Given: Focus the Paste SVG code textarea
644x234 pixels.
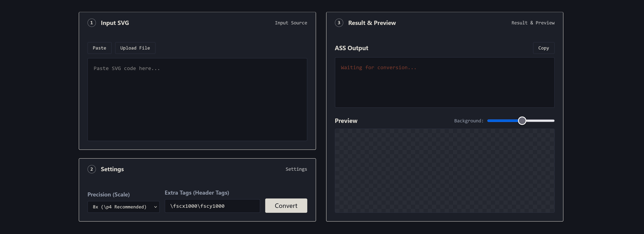Looking at the screenshot, I should click(x=197, y=99).
